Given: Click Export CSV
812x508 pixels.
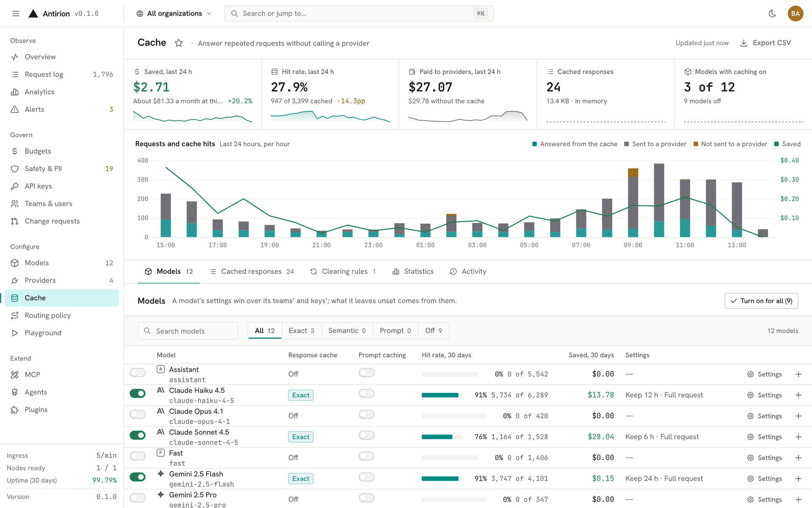Looking at the screenshot, I should (x=765, y=43).
